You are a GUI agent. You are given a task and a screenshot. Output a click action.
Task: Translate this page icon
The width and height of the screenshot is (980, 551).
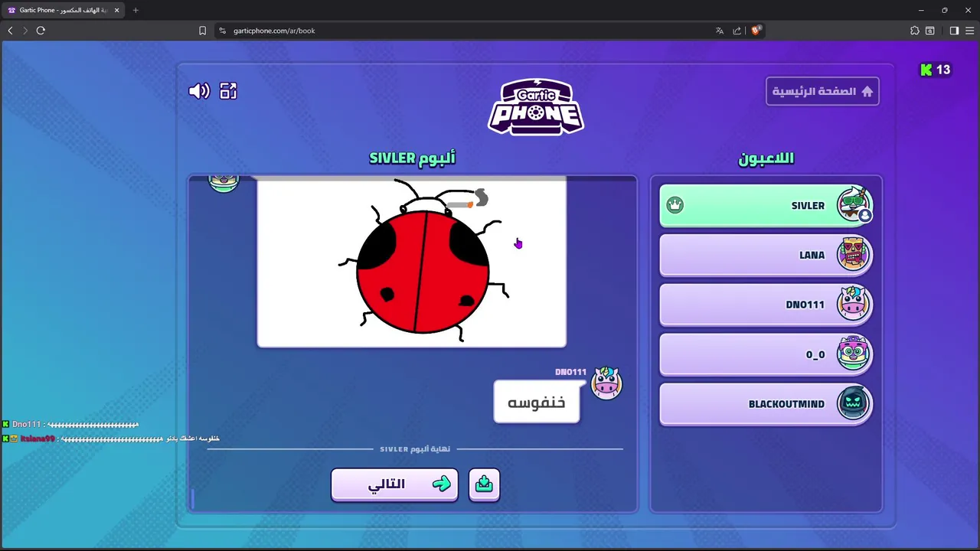click(x=720, y=31)
